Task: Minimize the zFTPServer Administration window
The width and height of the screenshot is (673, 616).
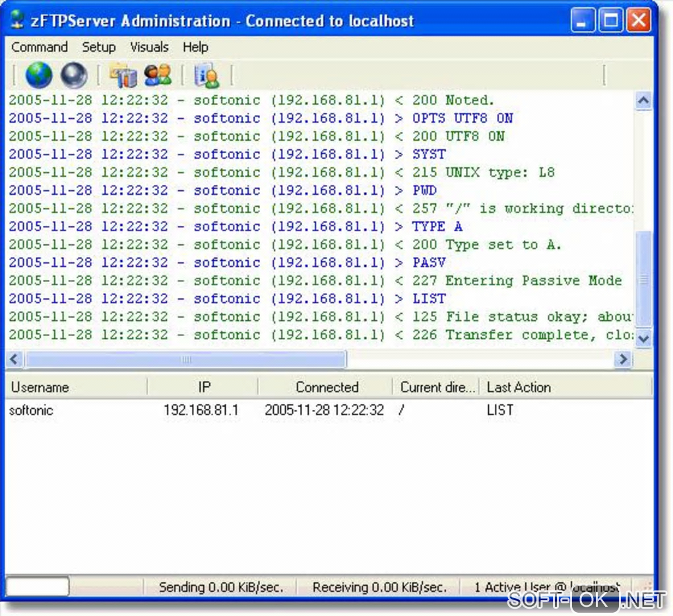Action: tap(583, 20)
